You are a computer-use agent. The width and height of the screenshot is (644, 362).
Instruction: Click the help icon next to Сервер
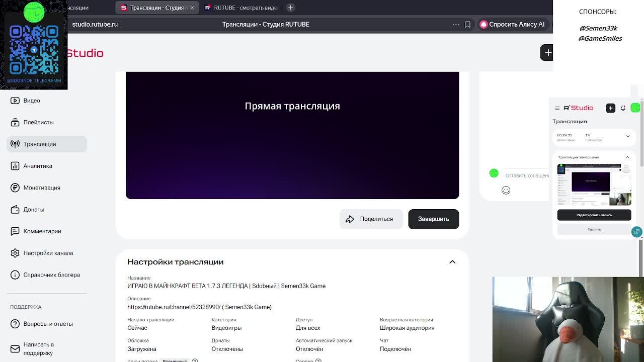pos(318,360)
